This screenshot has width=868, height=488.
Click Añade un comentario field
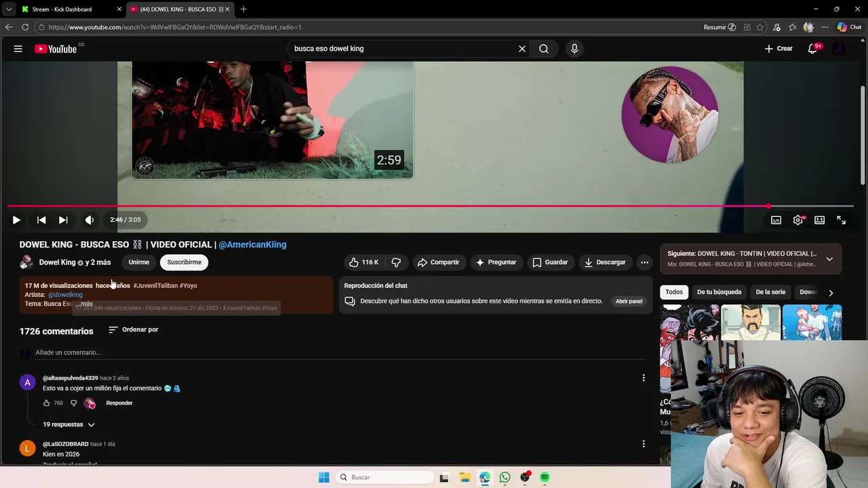coord(339,352)
